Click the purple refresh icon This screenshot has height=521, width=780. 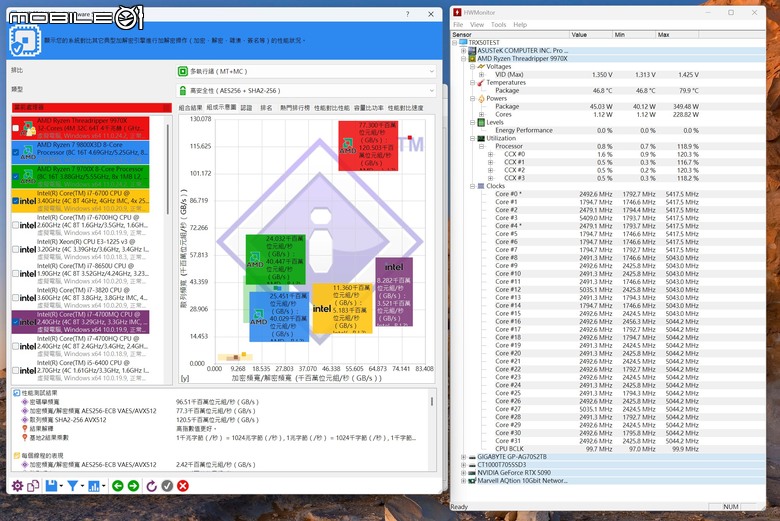(x=152, y=486)
